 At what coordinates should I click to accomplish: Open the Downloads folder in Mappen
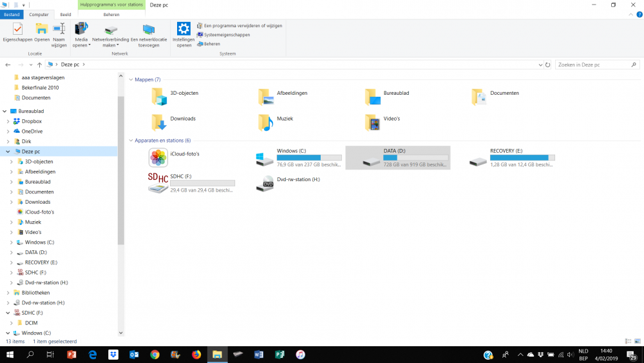tap(159, 121)
